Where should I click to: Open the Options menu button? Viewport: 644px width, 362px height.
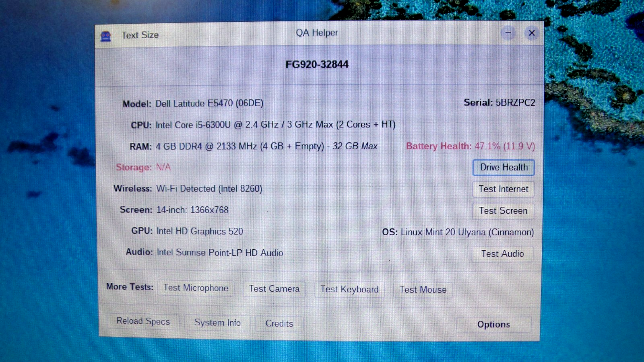pos(493,325)
